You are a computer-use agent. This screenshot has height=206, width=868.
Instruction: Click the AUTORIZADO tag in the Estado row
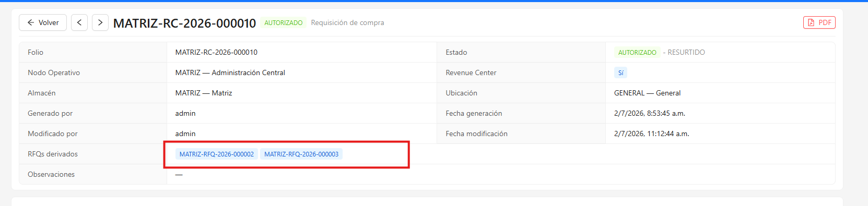pos(637,52)
